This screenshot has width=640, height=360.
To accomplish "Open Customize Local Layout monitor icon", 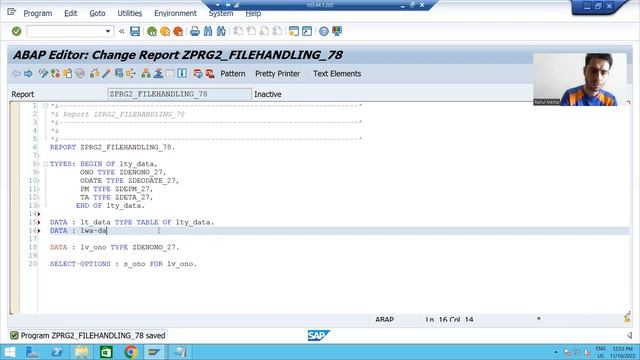I will [337, 31].
